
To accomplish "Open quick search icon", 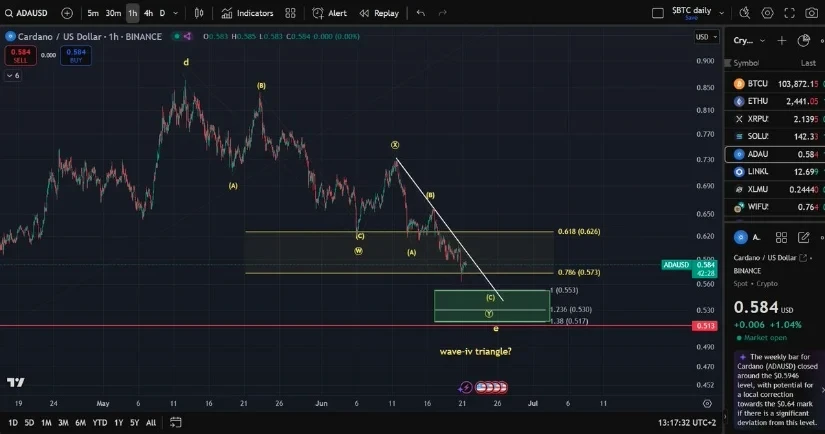I will 744,13.
